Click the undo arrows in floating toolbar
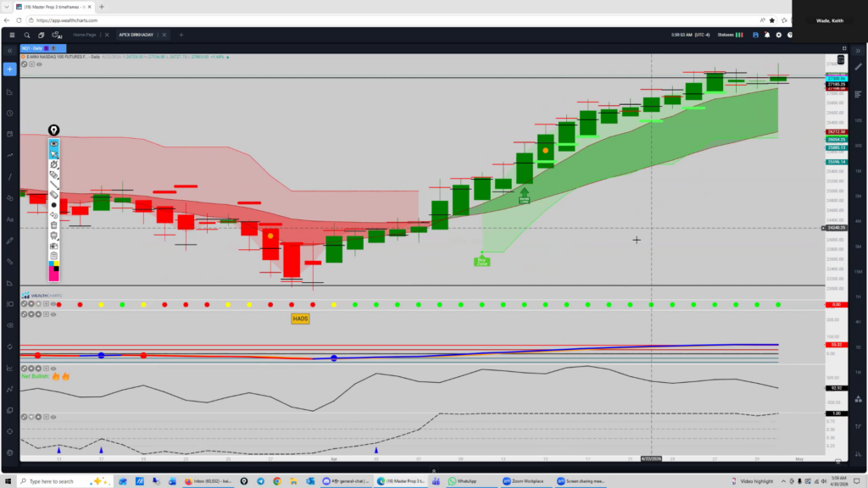 tap(53, 215)
